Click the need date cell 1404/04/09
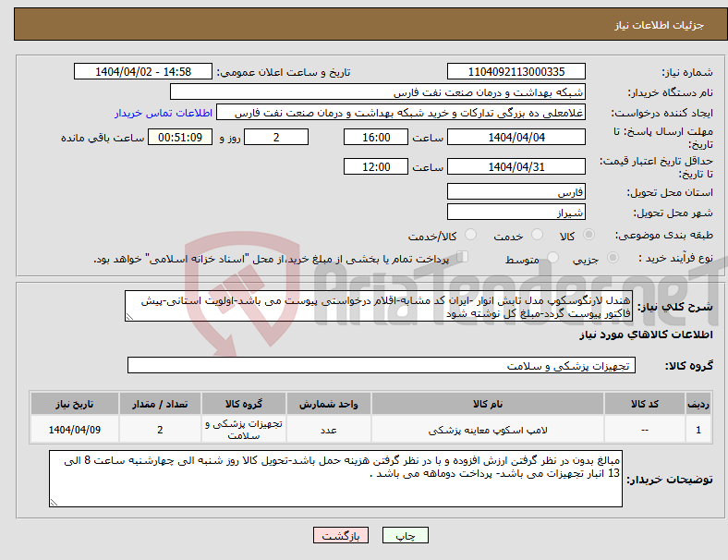The image size is (728, 560). [75, 430]
